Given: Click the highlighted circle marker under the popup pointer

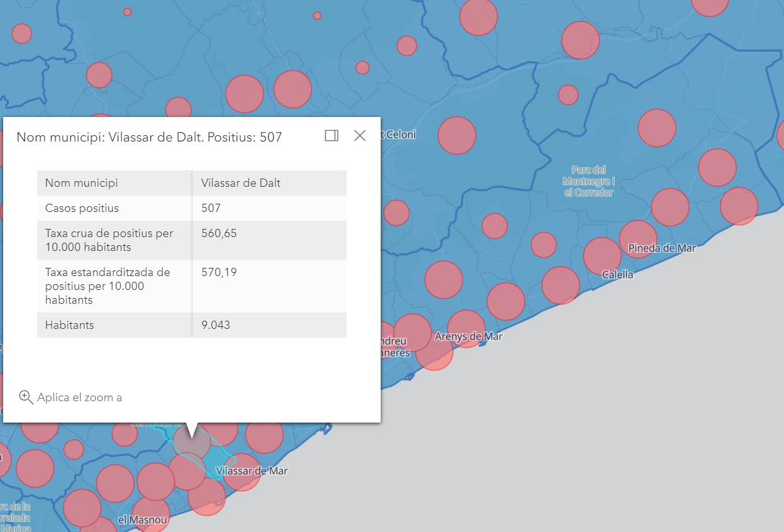Looking at the screenshot, I should coord(192,441).
